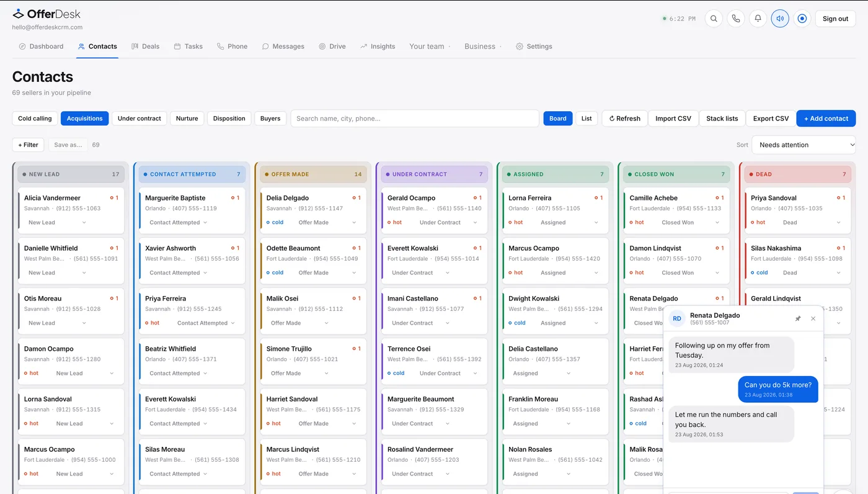Click the RD avatar in chat header
This screenshot has width=868, height=494.
point(677,318)
